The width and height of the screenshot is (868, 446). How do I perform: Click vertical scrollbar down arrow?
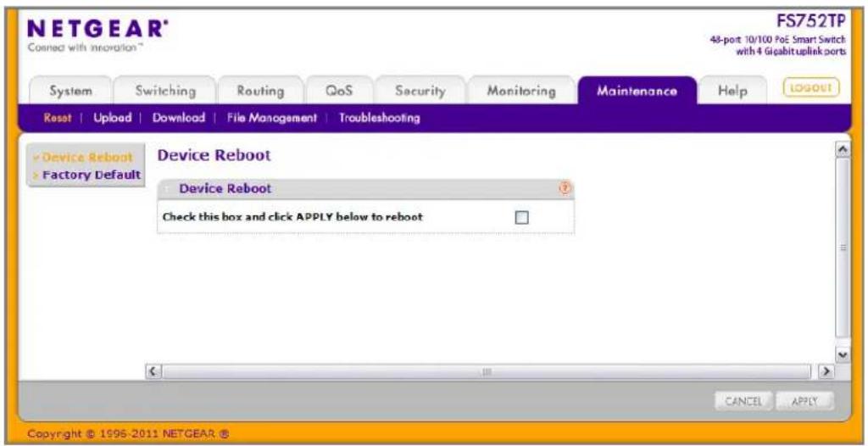pos(843,354)
